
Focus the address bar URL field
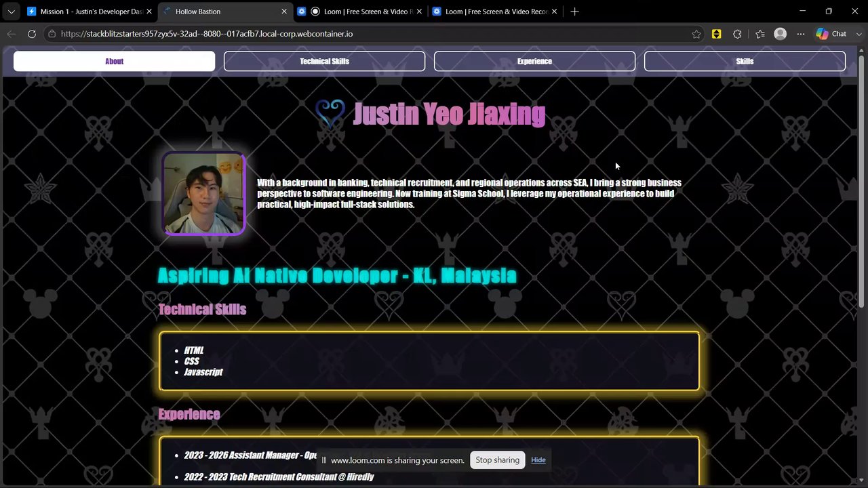[372, 34]
